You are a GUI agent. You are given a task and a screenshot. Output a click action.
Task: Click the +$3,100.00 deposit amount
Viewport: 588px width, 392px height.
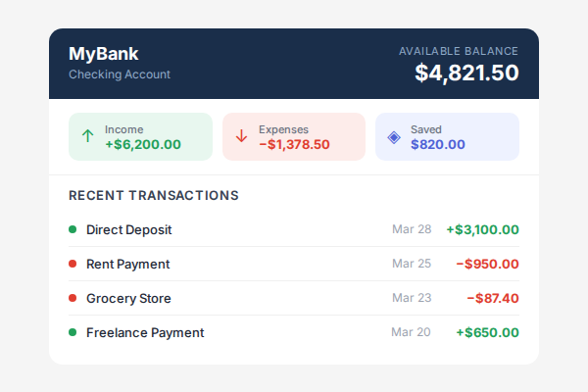[482, 229]
